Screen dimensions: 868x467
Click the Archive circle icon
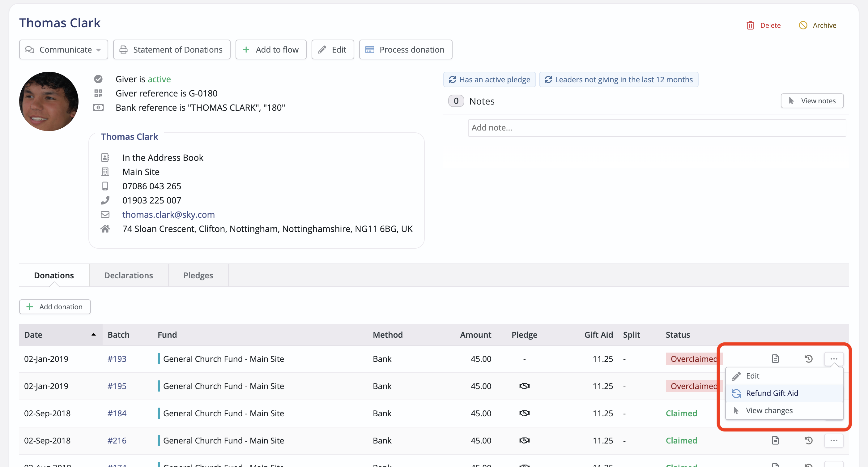[803, 25]
